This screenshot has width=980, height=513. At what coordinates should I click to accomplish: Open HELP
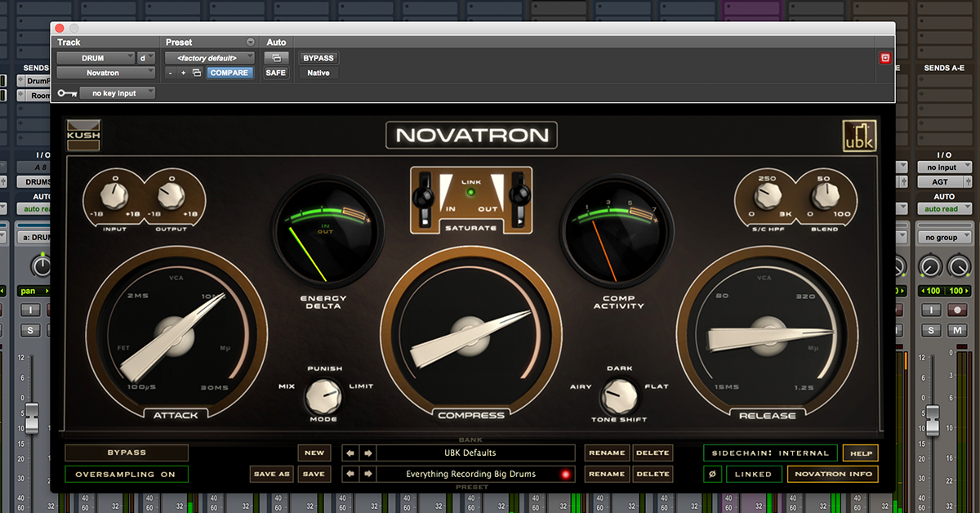859,453
